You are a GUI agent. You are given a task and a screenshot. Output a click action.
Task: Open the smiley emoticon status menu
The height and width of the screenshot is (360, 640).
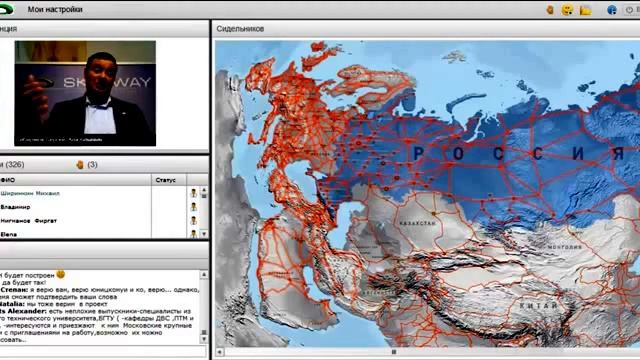coord(567,9)
